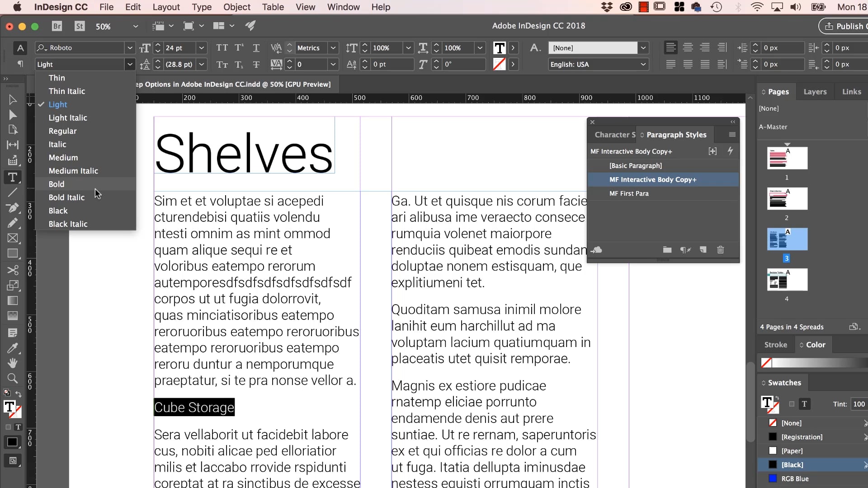The width and height of the screenshot is (868, 488).
Task: Open page 2 from the Pages panel
Action: [x=787, y=199]
